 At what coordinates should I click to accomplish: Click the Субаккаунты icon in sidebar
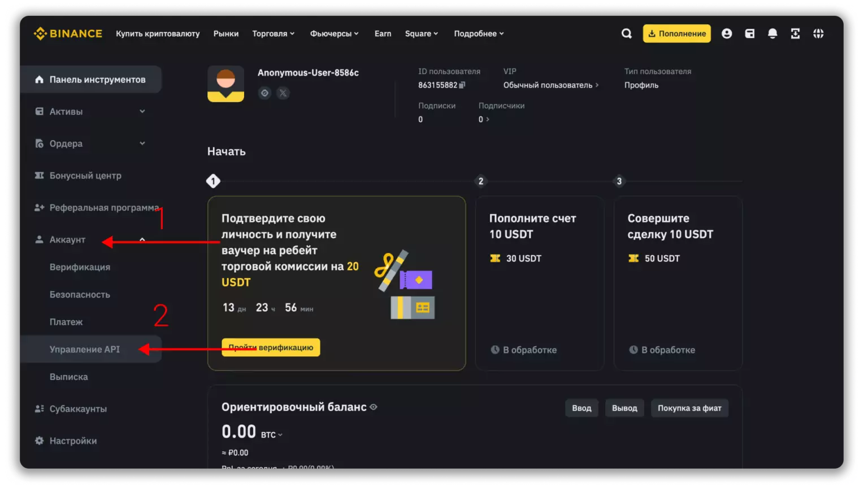pos(39,408)
